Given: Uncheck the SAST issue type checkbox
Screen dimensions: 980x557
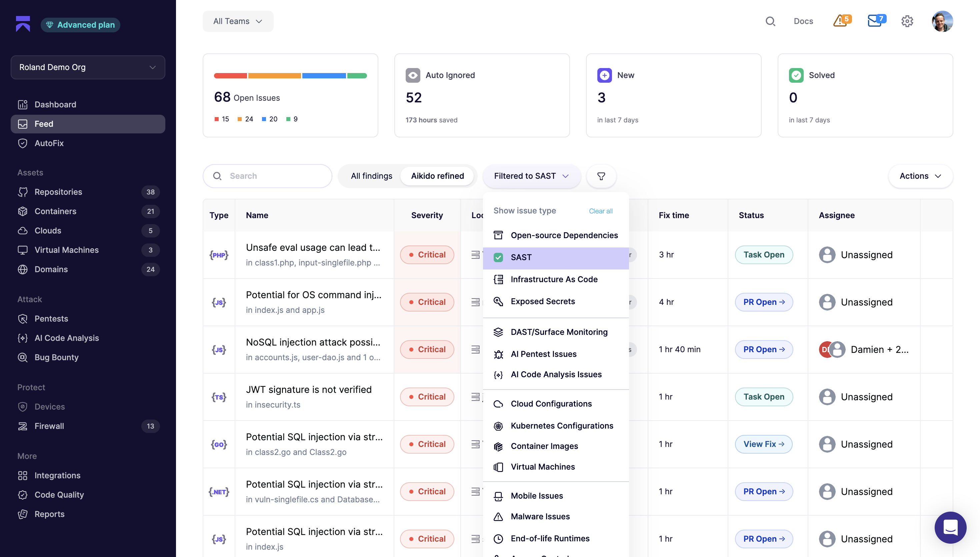Looking at the screenshot, I should coord(498,257).
